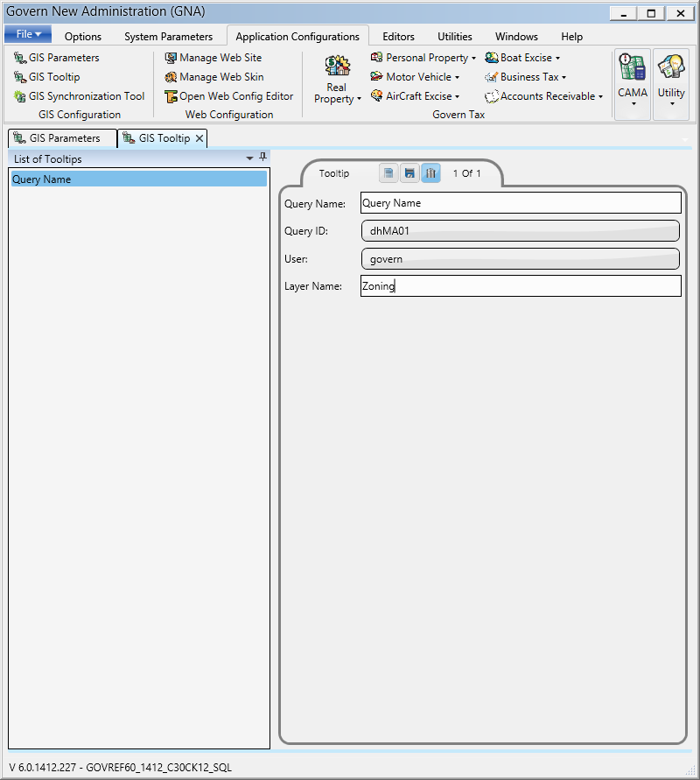The image size is (700, 780).
Task: Expand the Real Property dropdown
Action: [x=338, y=82]
